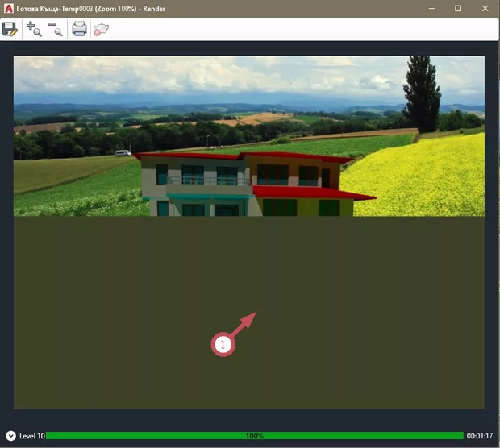Screen dimensions: 500x448
Task: Click the elapsed time 00:01:17
Action: (x=480, y=436)
